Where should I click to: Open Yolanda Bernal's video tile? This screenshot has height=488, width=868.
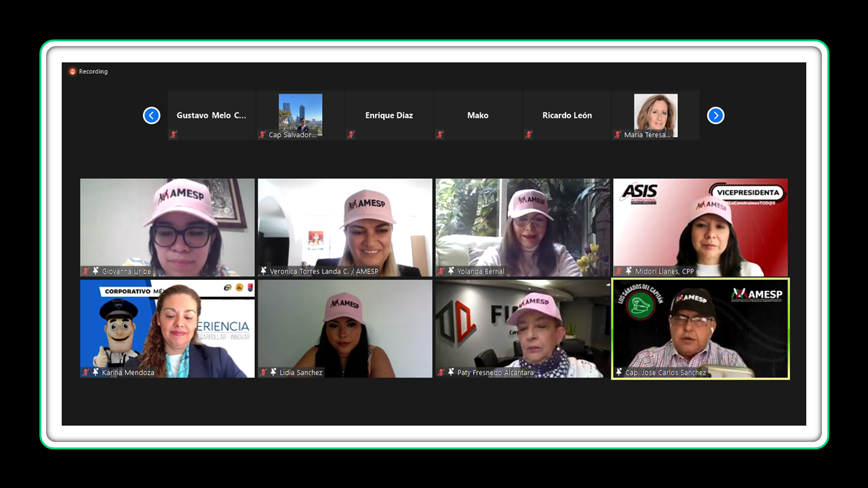pos(523,227)
